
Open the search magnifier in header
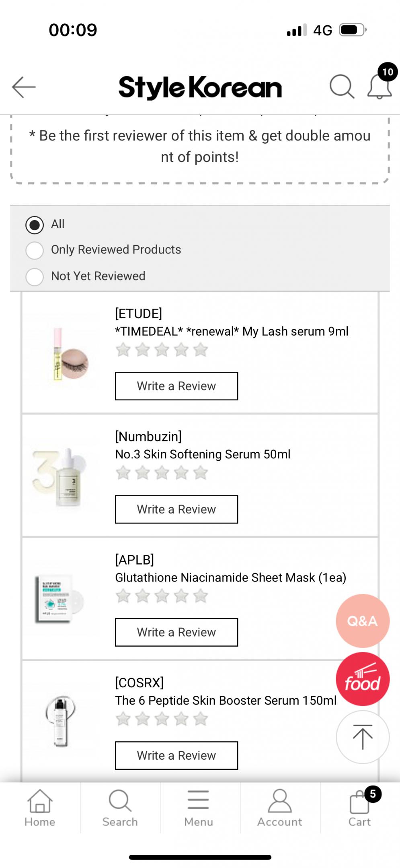[x=342, y=87]
